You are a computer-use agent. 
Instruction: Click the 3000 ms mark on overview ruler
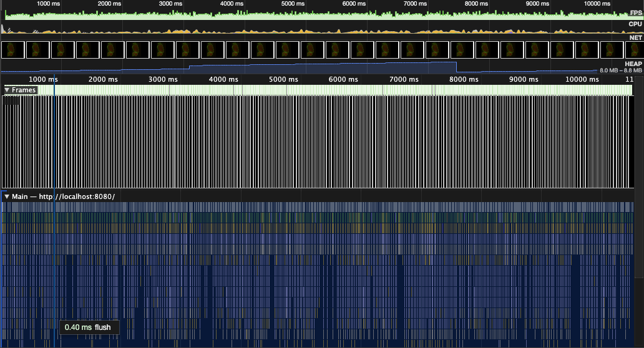(170, 4)
